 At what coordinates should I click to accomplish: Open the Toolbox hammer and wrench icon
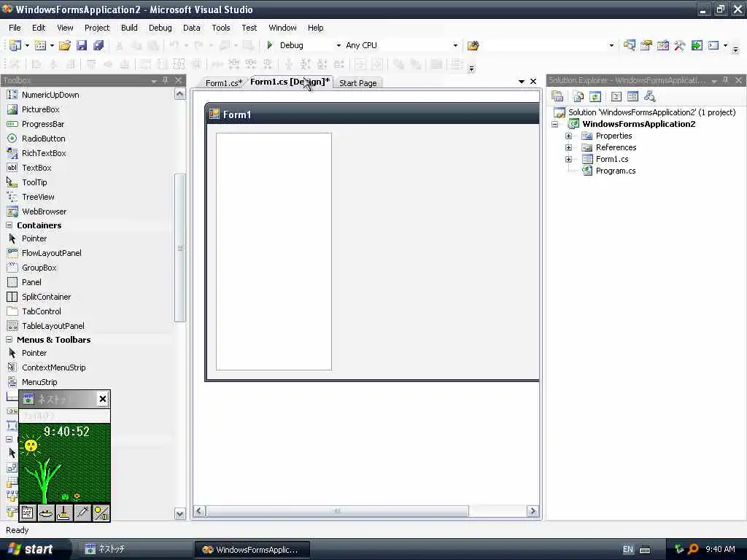point(679,45)
